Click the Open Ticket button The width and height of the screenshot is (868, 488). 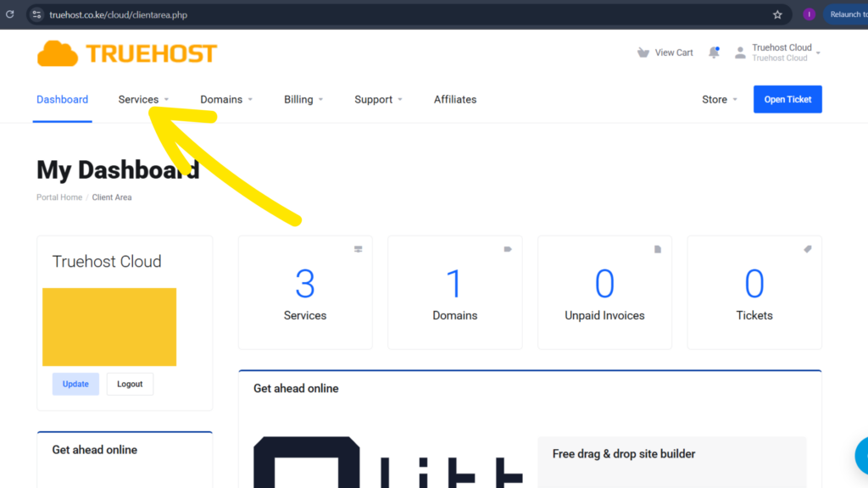coord(787,99)
